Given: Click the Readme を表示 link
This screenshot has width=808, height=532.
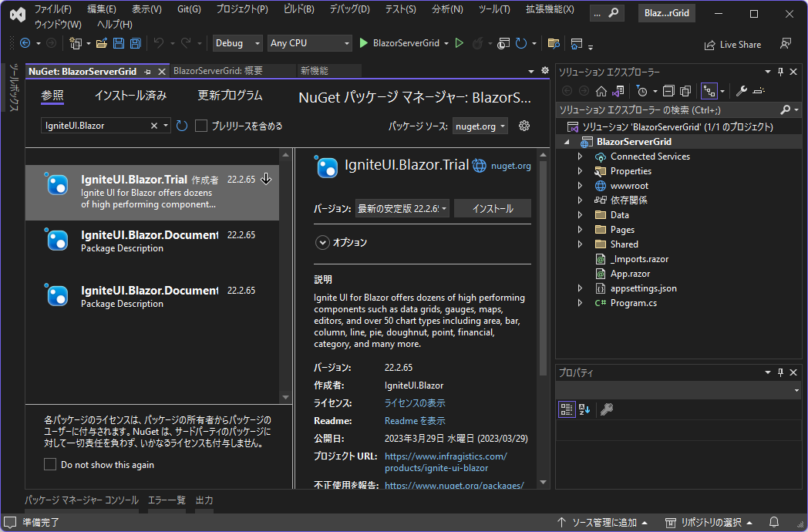Looking at the screenshot, I should click(415, 421).
